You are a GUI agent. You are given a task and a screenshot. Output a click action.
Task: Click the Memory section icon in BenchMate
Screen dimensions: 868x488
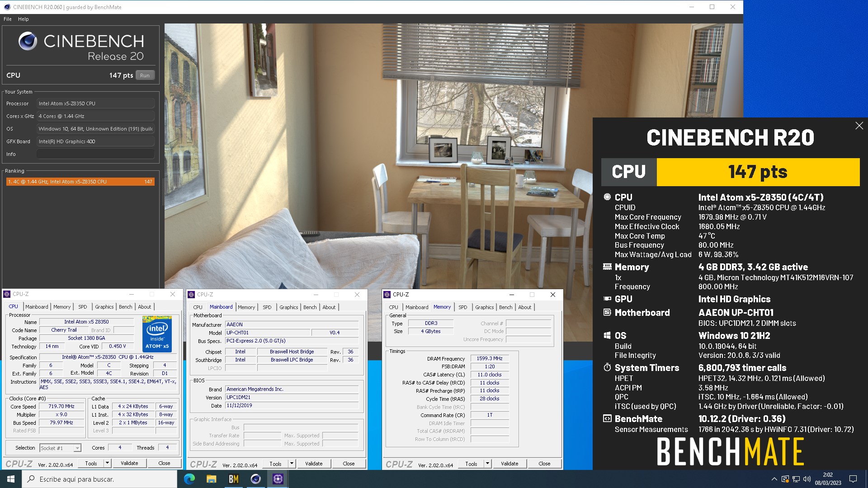[607, 267]
